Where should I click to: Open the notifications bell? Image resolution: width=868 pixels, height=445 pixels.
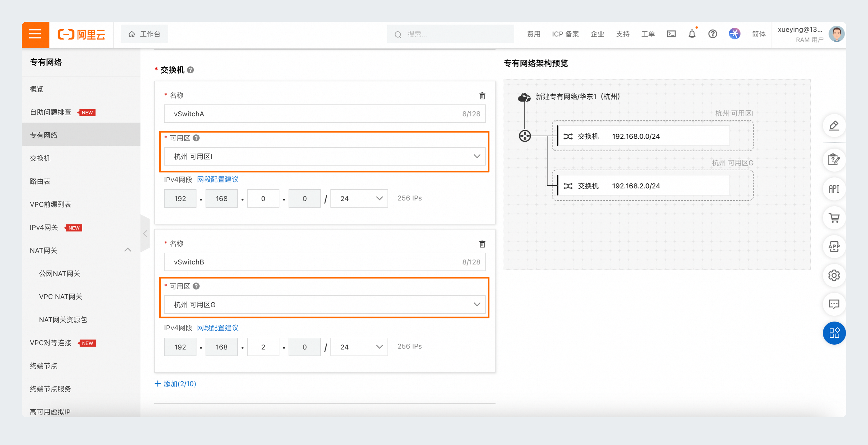[692, 34]
